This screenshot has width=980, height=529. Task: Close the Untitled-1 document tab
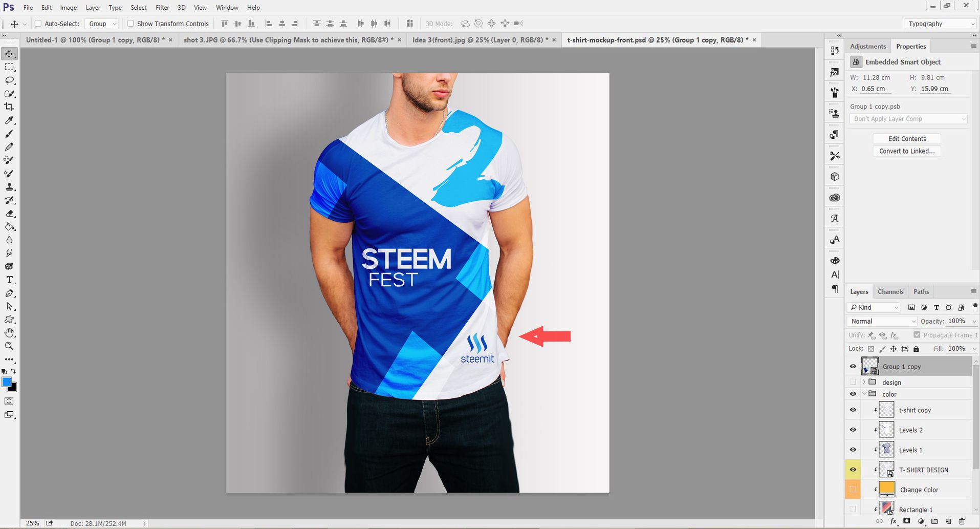point(170,40)
